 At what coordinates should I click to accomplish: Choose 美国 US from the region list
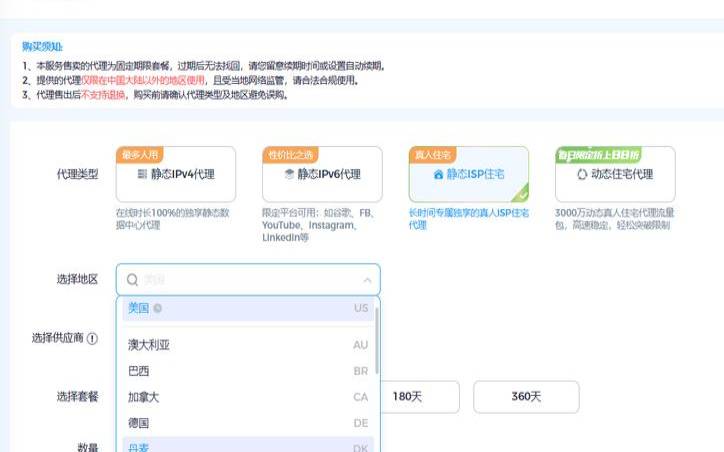click(248, 308)
